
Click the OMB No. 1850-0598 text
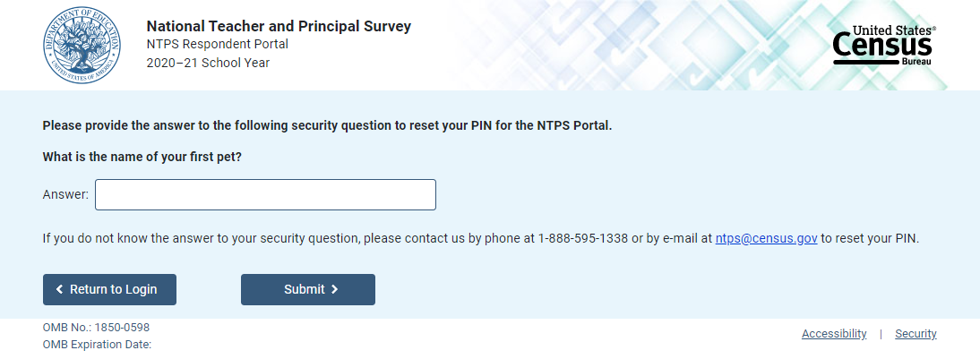pyautogui.click(x=96, y=328)
